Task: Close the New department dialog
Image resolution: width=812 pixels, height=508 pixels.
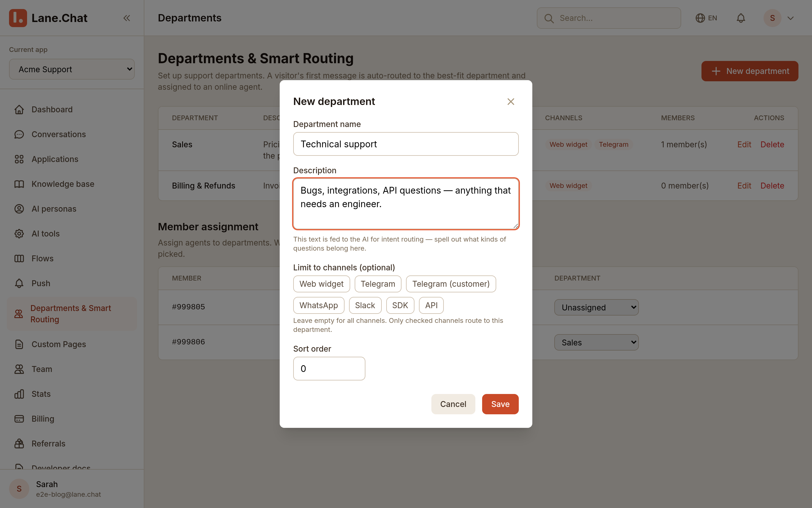Action: [511, 102]
